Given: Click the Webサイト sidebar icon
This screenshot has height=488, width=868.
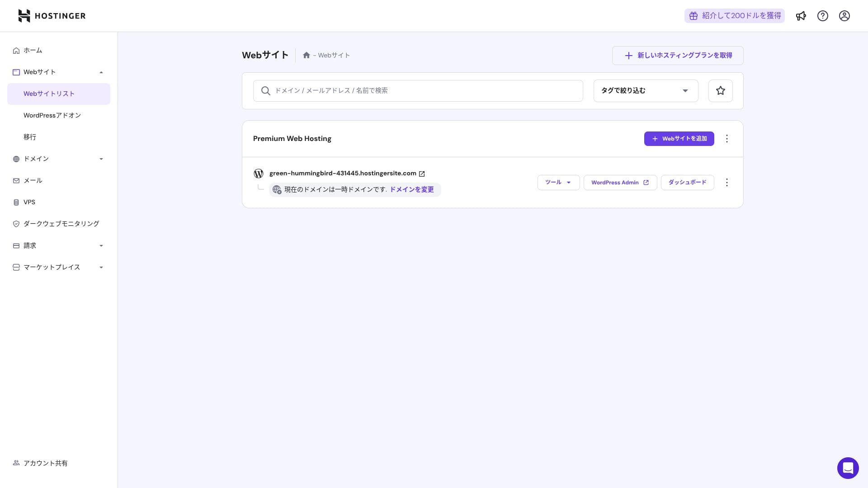Looking at the screenshot, I should coord(16,72).
